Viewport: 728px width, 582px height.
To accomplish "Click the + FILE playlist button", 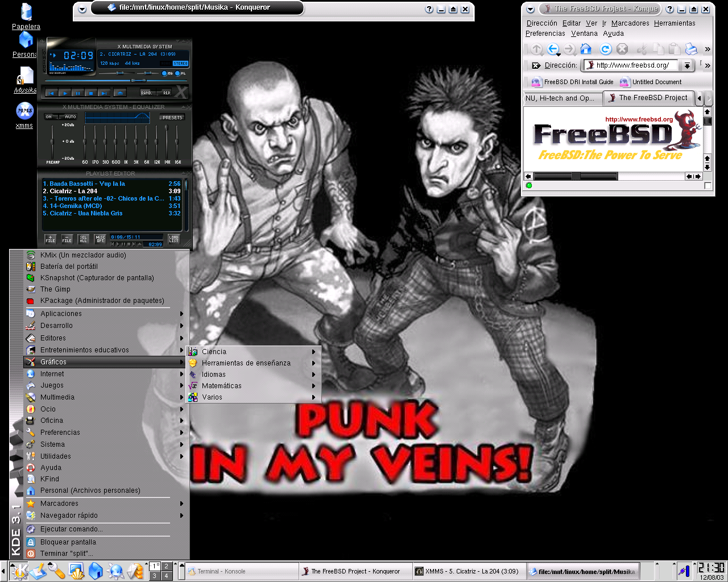I will pos(51,239).
